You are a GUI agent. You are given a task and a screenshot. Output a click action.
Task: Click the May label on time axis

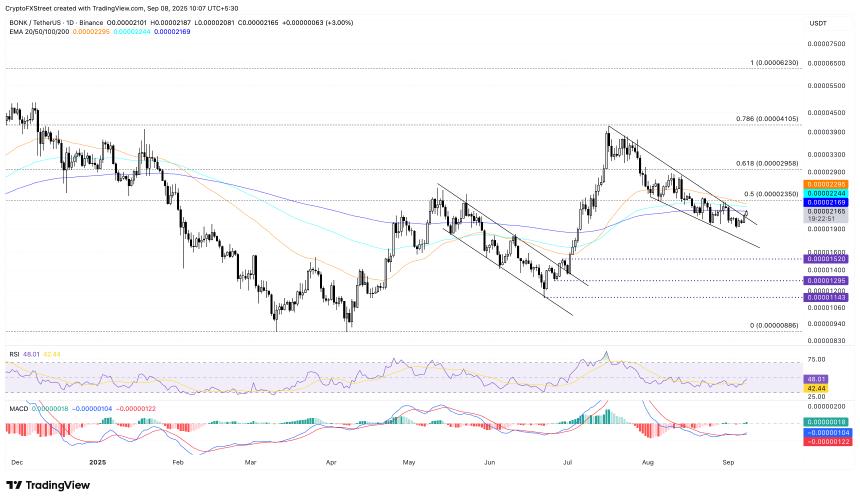[409, 463]
